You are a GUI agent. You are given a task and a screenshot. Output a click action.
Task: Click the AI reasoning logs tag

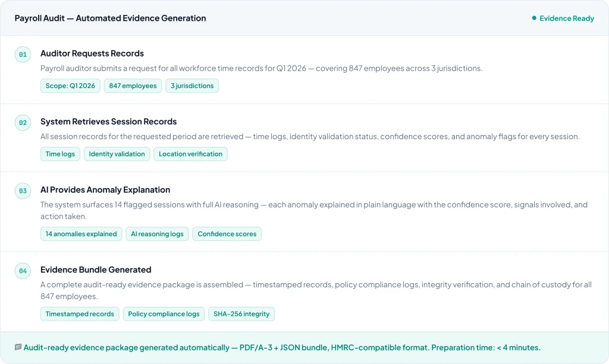(157, 234)
